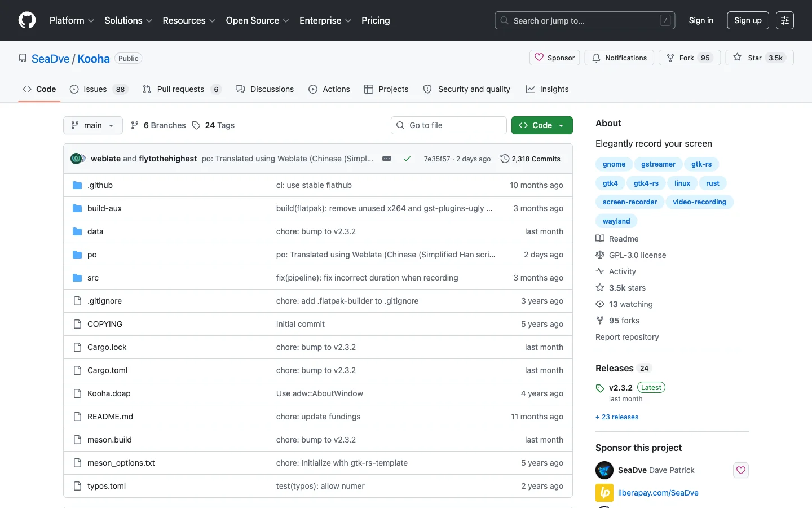The image size is (812, 508).
Task: Click the weblate avatar icon
Action: [76, 159]
